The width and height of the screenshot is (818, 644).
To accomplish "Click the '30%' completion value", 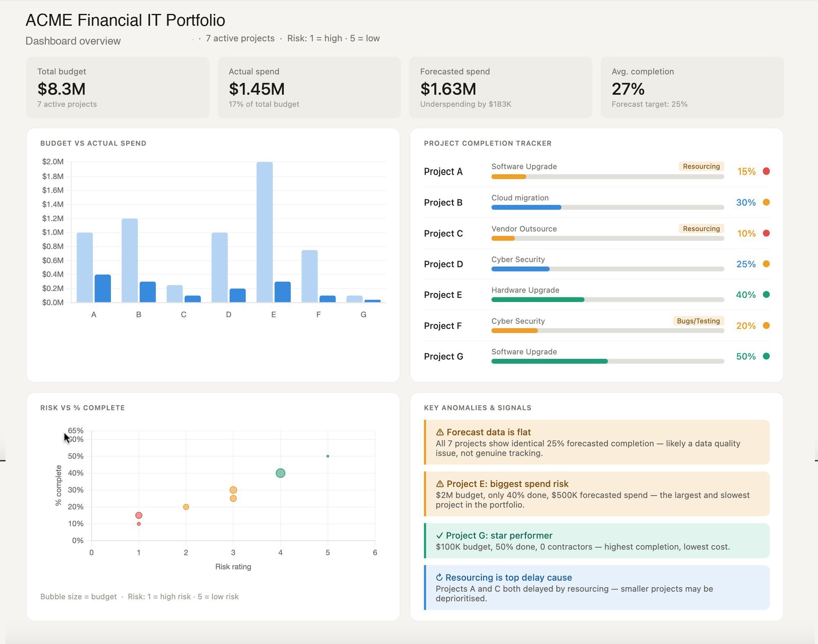I will click(746, 203).
